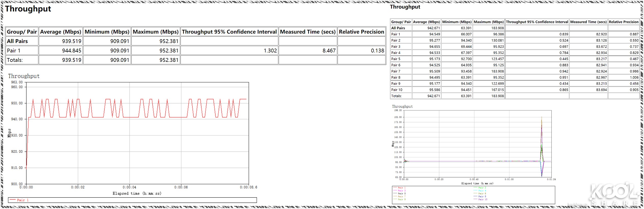Click Pair 5 black legend entry
The height and width of the screenshot is (209, 644).
[402, 193]
